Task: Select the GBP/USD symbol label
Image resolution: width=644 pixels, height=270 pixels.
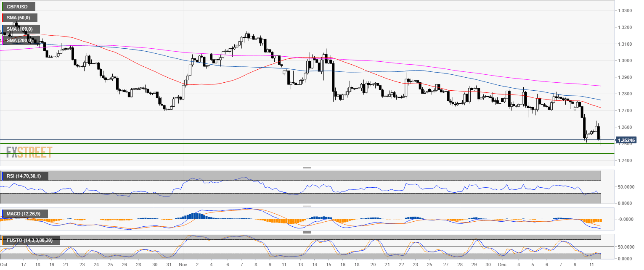Action: point(18,7)
